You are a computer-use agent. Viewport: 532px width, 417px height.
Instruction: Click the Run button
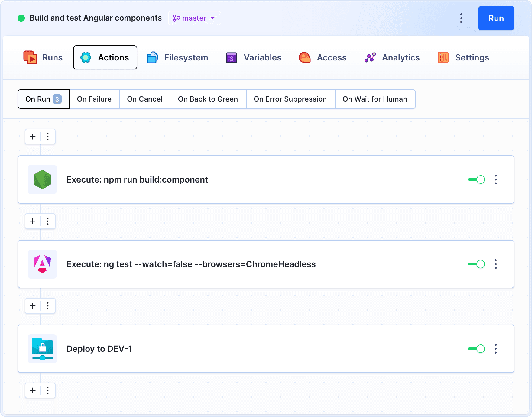coord(496,18)
